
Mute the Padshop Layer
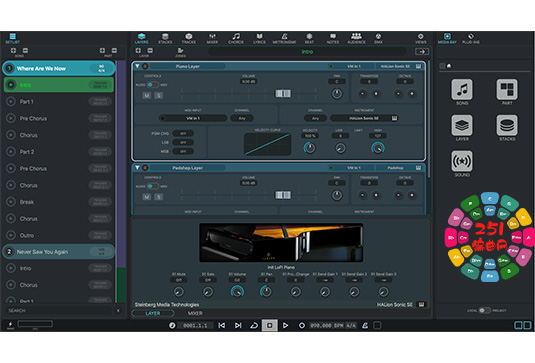[147, 197]
